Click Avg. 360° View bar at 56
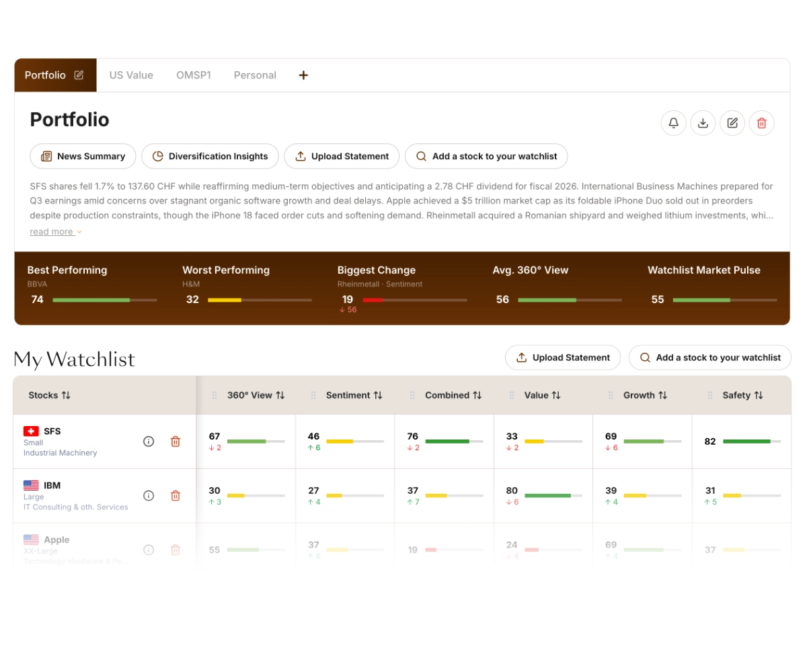The image size is (807, 672). pos(570,300)
